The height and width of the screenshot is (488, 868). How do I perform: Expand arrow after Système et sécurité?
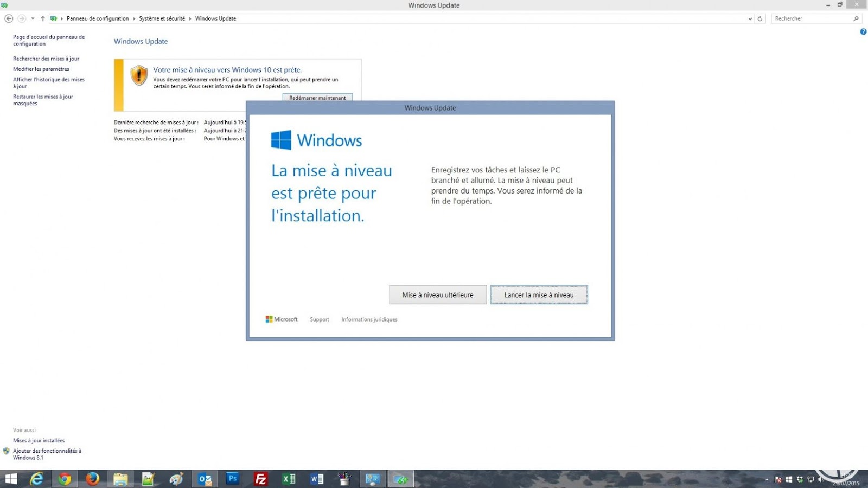click(190, 18)
